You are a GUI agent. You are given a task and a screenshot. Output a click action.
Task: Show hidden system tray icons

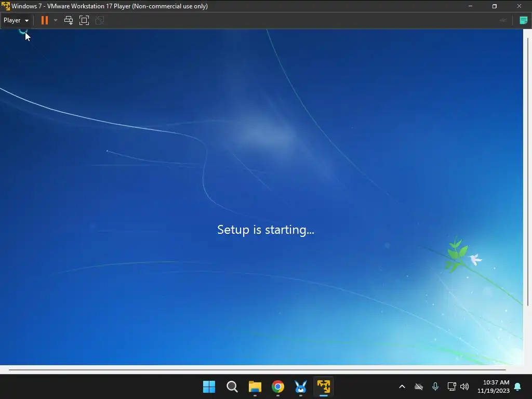(x=402, y=387)
